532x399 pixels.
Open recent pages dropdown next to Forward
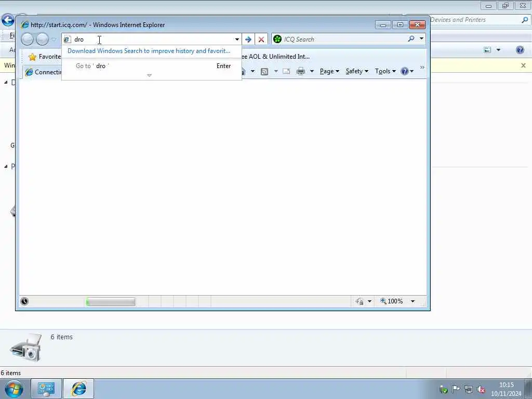(54, 39)
